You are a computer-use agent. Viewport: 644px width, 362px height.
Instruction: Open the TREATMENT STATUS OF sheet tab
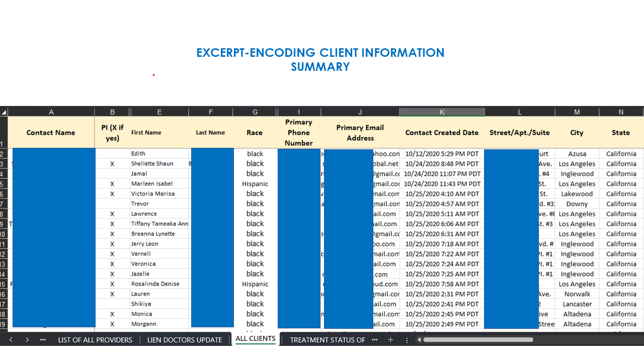328,340
